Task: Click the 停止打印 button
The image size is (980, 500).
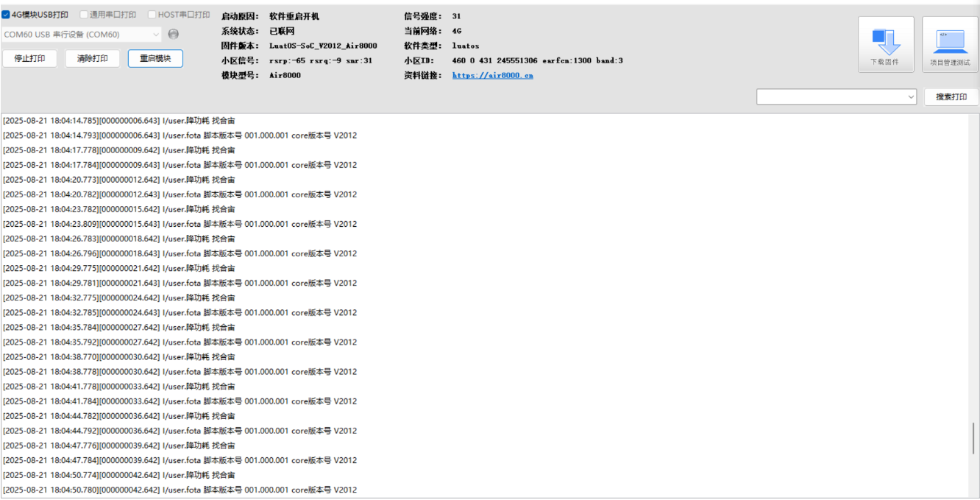Action: [x=29, y=58]
